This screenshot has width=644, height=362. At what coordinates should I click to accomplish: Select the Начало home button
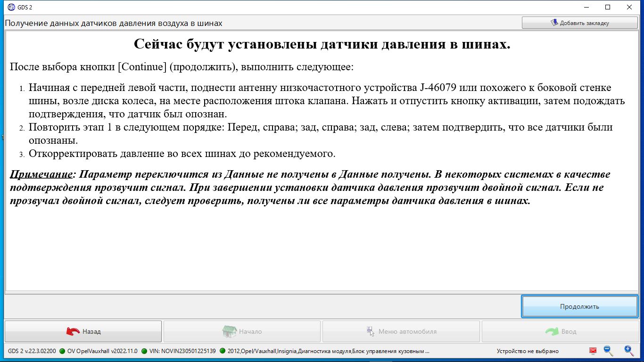(242, 331)
